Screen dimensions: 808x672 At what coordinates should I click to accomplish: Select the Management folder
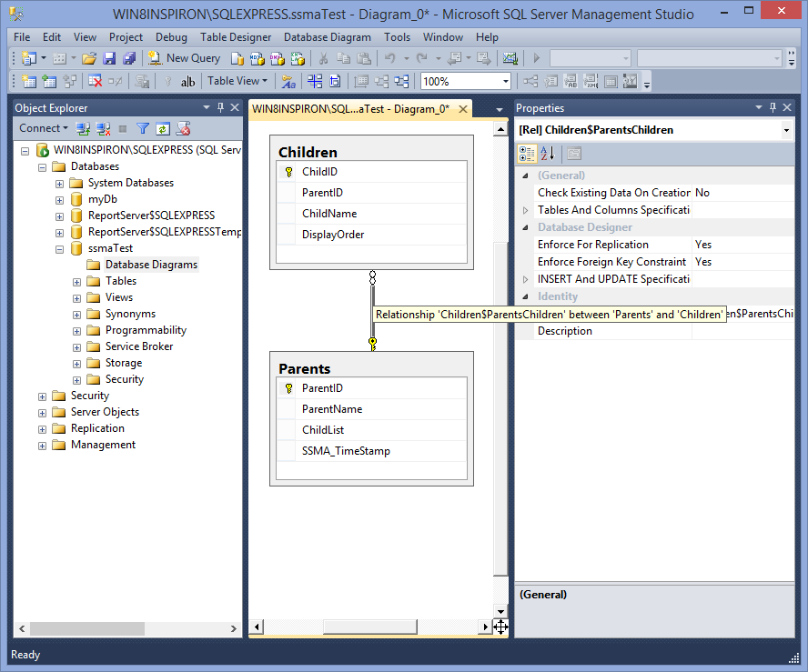(x=103, y=445)
